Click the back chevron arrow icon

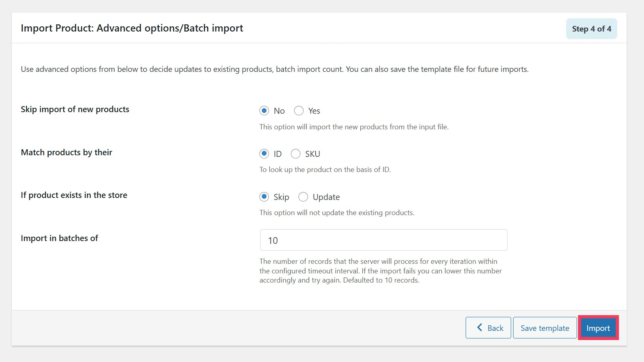[480, 328]
